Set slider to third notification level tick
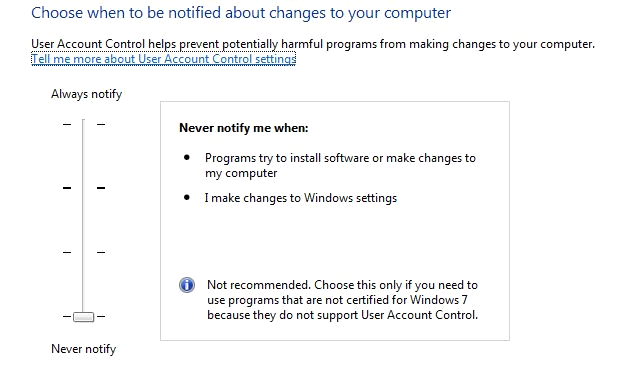621x387 pixels. [x=84, y=252]
